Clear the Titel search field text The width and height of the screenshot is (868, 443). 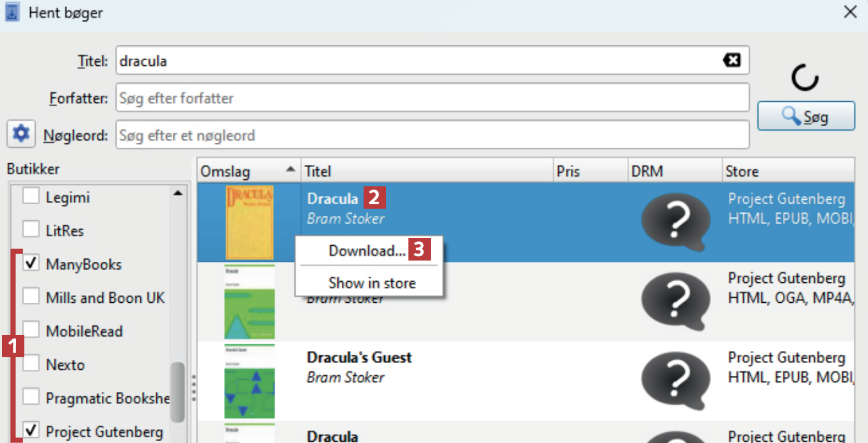point(732,60)
